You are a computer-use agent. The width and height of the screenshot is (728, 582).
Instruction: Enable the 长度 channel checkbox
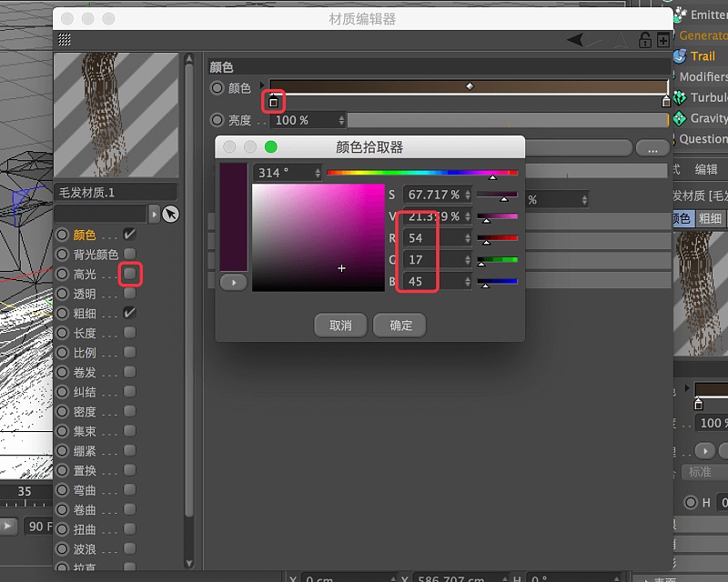(130, 332)
